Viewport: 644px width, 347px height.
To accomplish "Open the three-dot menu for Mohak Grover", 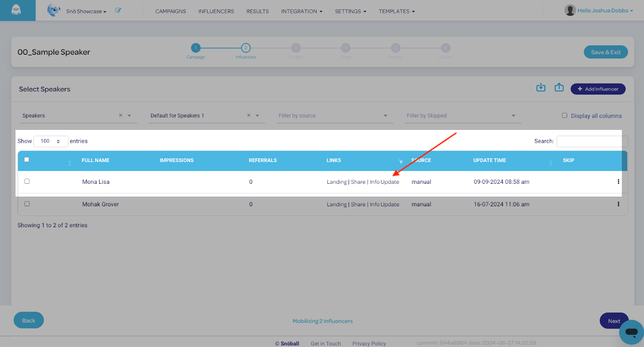I will 618,204.
